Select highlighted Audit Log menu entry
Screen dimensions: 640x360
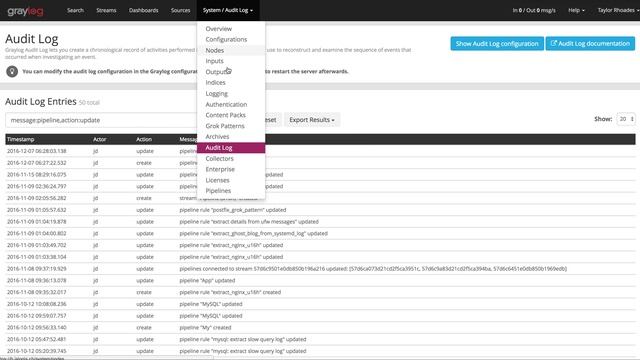pos(231,148)
